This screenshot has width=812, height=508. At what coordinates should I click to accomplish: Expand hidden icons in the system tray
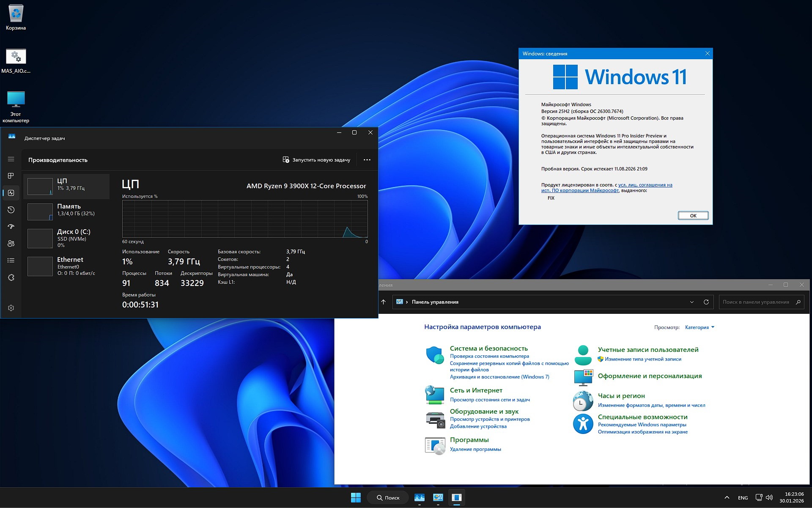(727, 497)
